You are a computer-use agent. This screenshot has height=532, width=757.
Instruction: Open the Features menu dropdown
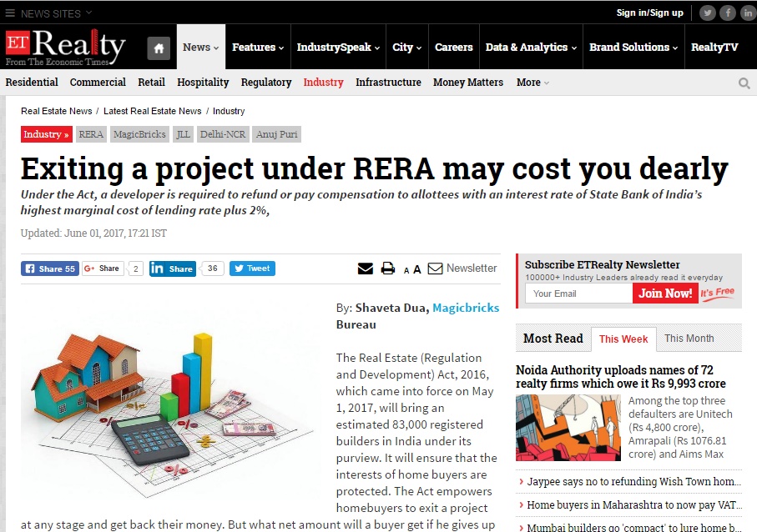258,48
